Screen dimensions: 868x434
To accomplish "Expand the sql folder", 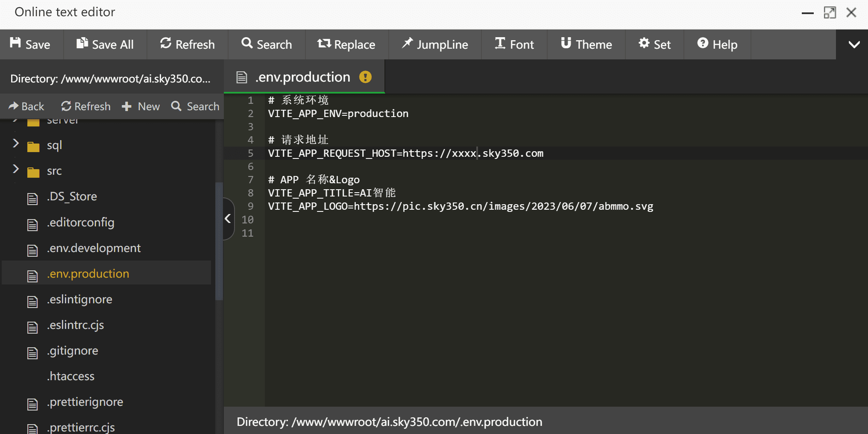I will pos(16,144).
